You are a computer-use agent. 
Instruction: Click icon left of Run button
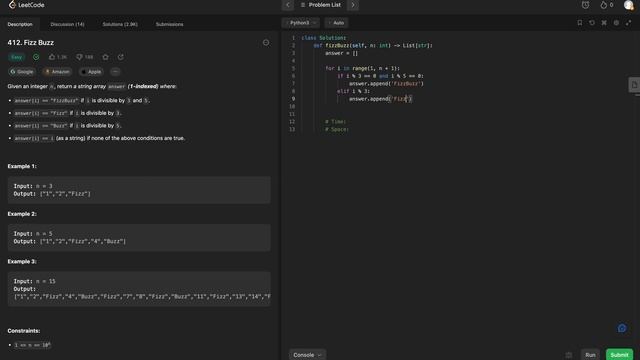pos(569,355)
